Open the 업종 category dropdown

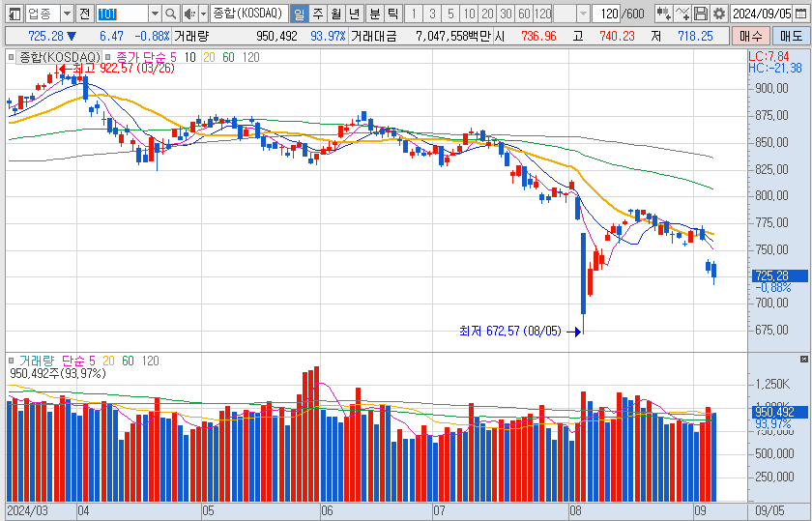pos(67,14)
